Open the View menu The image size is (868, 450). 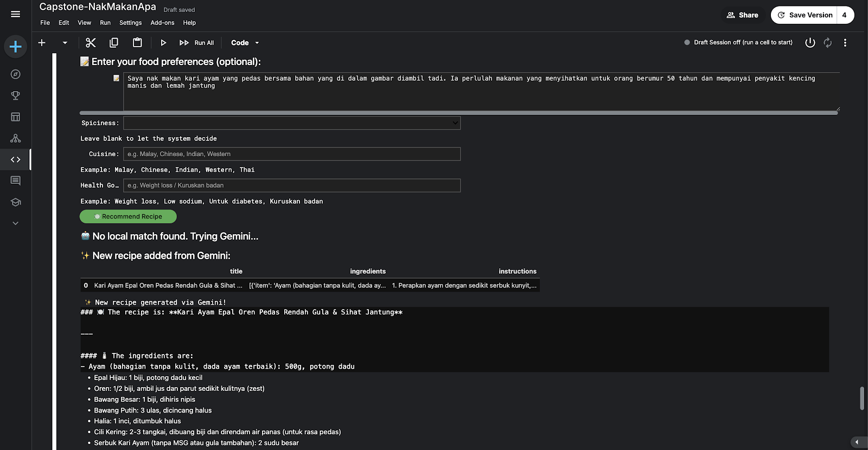point(84,23)
